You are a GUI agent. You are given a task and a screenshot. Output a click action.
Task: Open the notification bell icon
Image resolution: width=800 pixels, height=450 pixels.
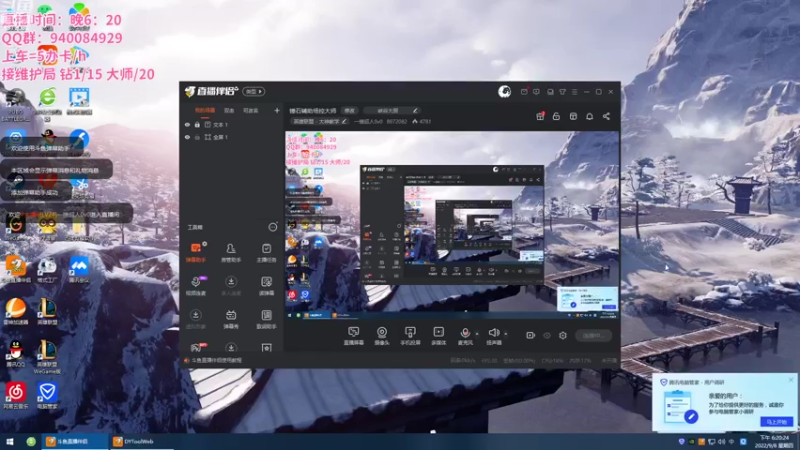pyautogui.click(x=589, y=116)
